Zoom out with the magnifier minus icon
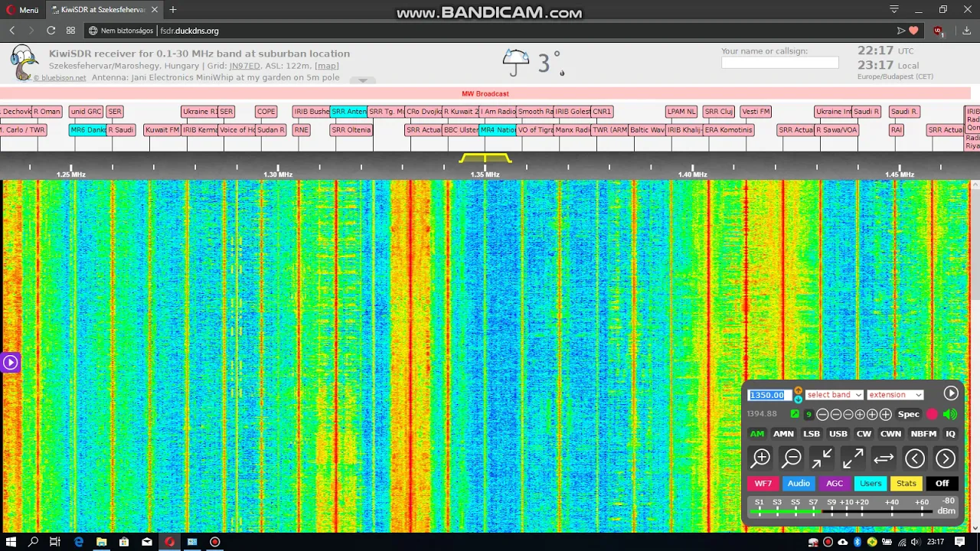This screenshot has width=980, height=551. (791, 458)
